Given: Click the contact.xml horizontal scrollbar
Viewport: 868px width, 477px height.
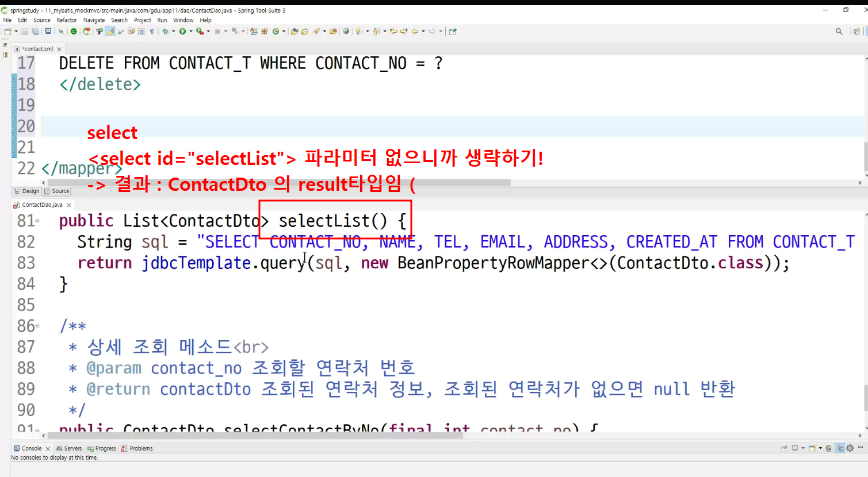Looking at the screenshot, I should (x=280, y=183).
